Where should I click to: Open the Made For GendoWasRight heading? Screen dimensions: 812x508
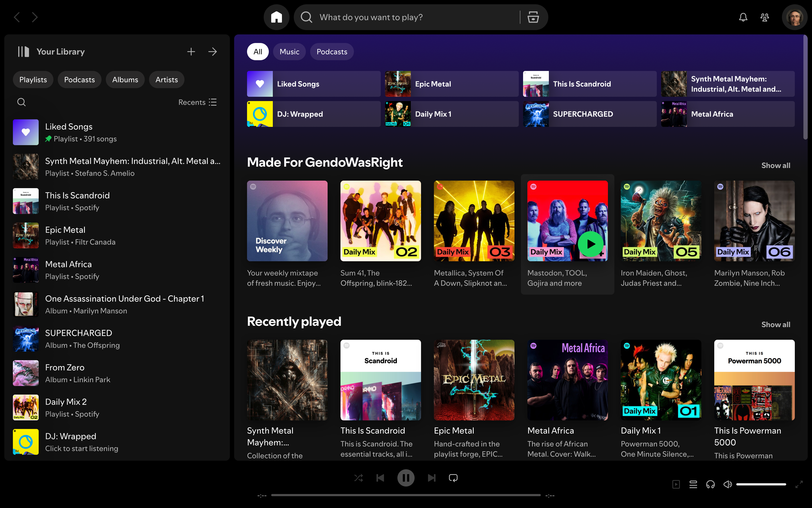325,162
